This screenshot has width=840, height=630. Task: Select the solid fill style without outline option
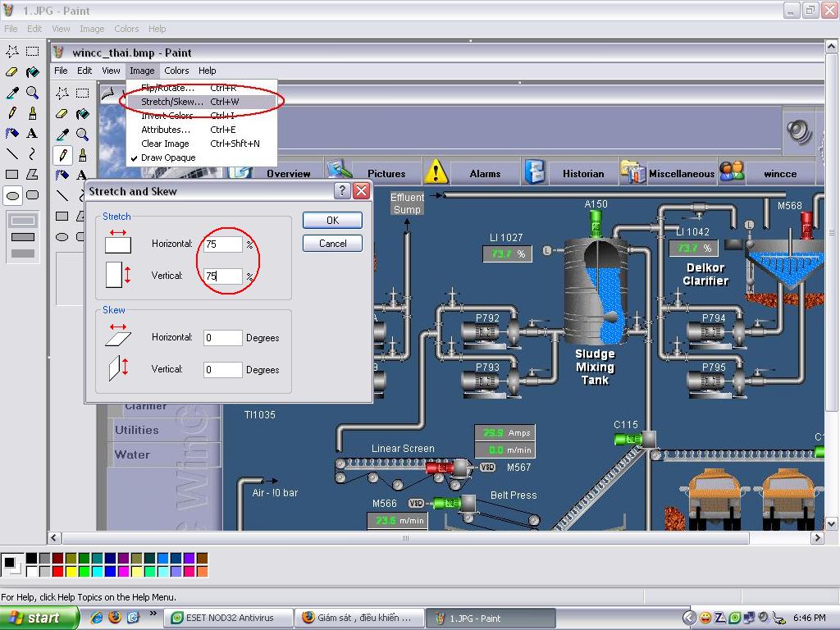tap(23, 253)
